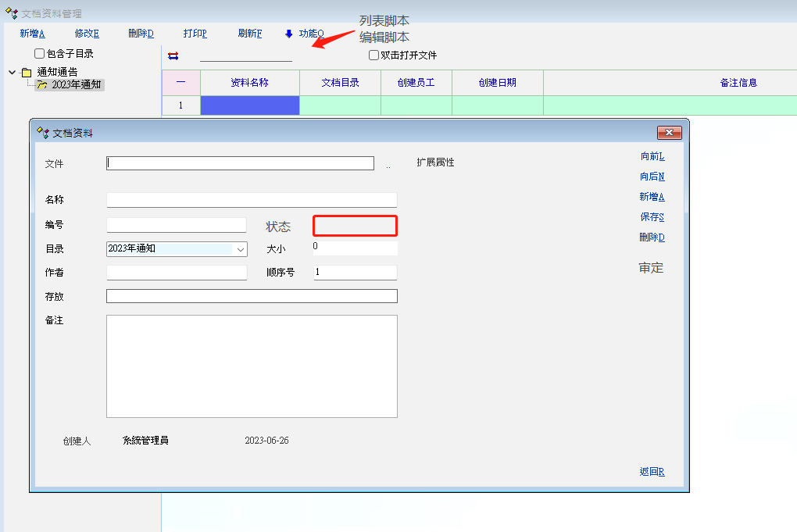Image resolution: width=797 pixels, height=532 pixels.
Task: Open the 打印P toolbar command
Action: coord(195,34)
